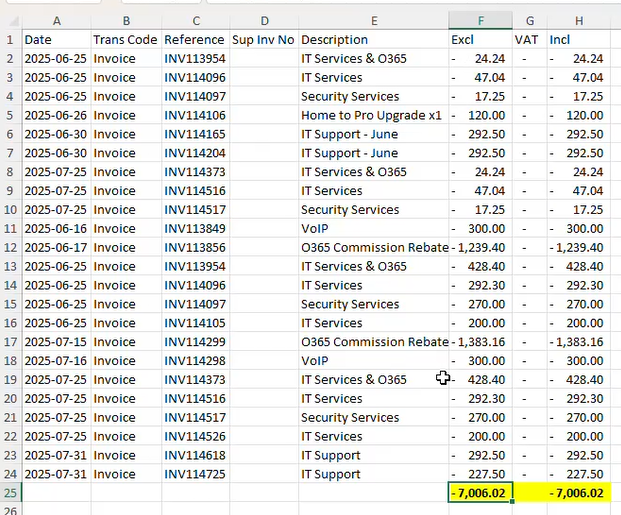Select column D header
This screenshot has width=621, height=515.
point(263,20)
